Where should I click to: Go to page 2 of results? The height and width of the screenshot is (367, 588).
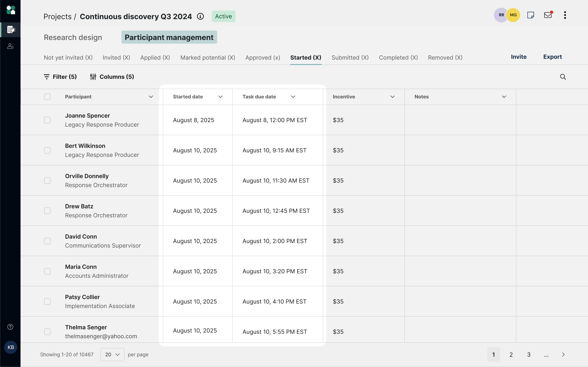point(511,354)
